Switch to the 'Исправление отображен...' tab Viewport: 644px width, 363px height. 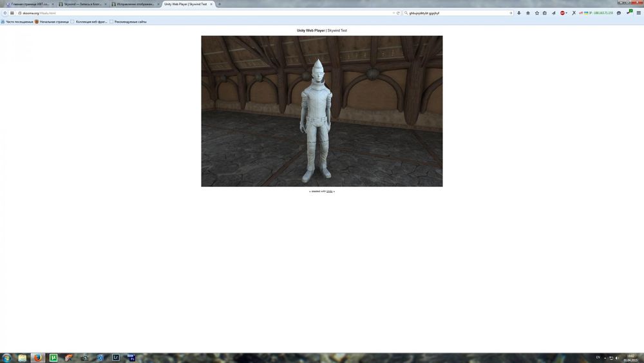(135, 4)
